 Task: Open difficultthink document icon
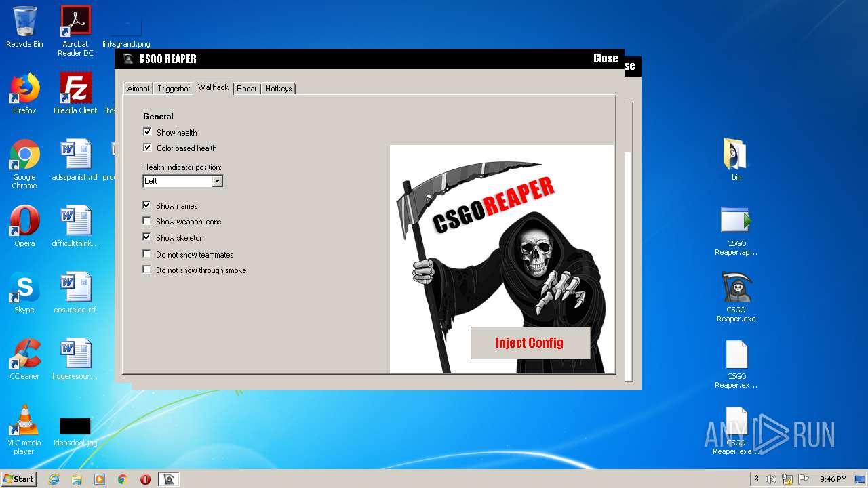tap(75, 226)
